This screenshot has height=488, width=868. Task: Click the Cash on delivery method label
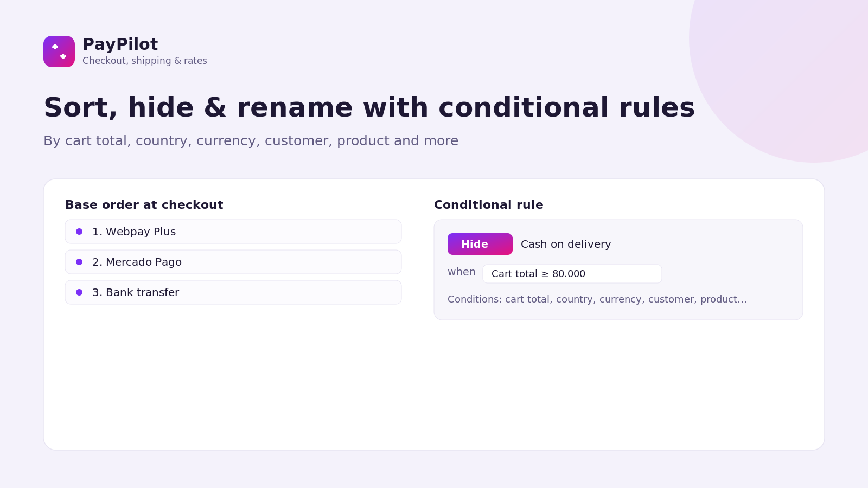coord(566,244)
